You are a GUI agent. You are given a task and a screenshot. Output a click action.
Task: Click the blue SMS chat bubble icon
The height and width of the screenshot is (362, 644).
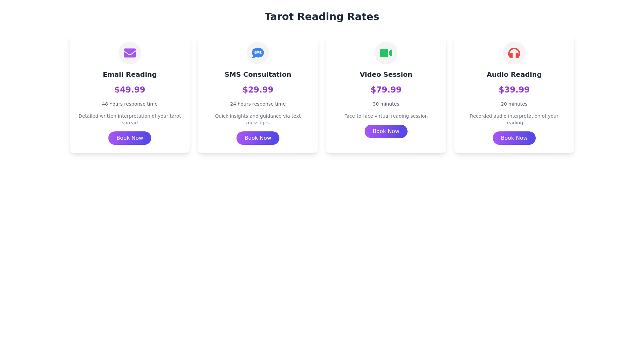[258, 53]
